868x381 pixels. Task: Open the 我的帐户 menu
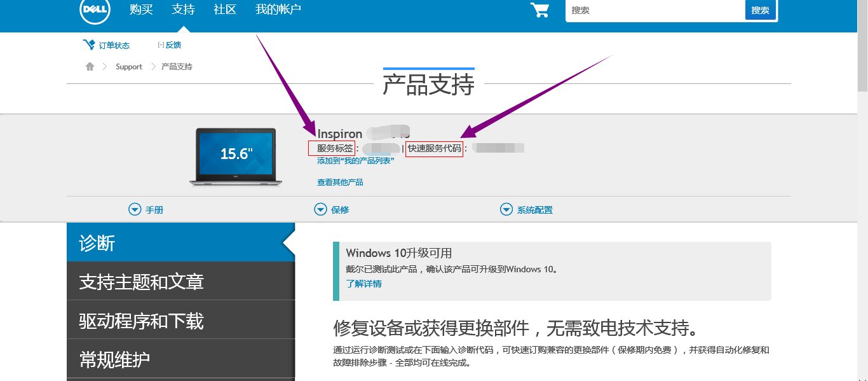278,10
